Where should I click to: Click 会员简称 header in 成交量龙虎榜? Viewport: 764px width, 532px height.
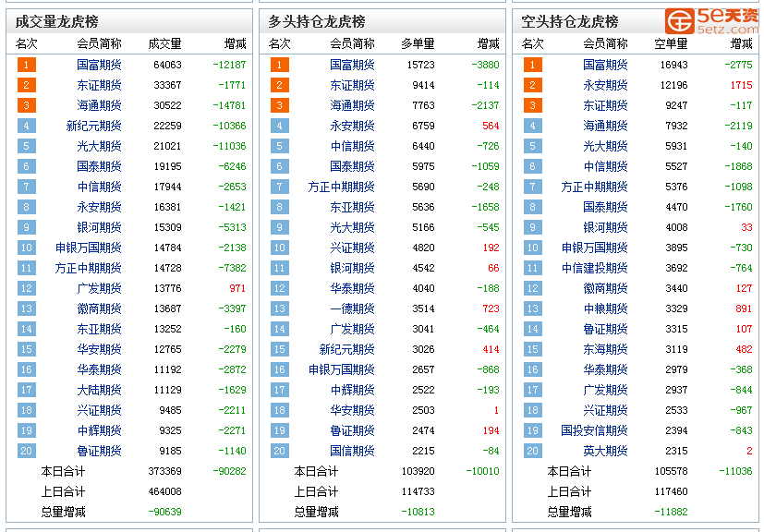tap(99, 43)
